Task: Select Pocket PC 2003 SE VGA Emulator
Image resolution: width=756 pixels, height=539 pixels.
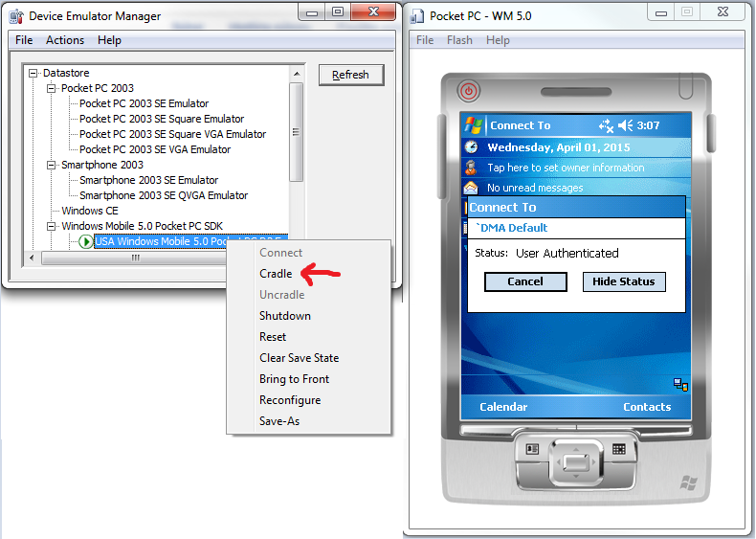Action: (x=155, y=149)
